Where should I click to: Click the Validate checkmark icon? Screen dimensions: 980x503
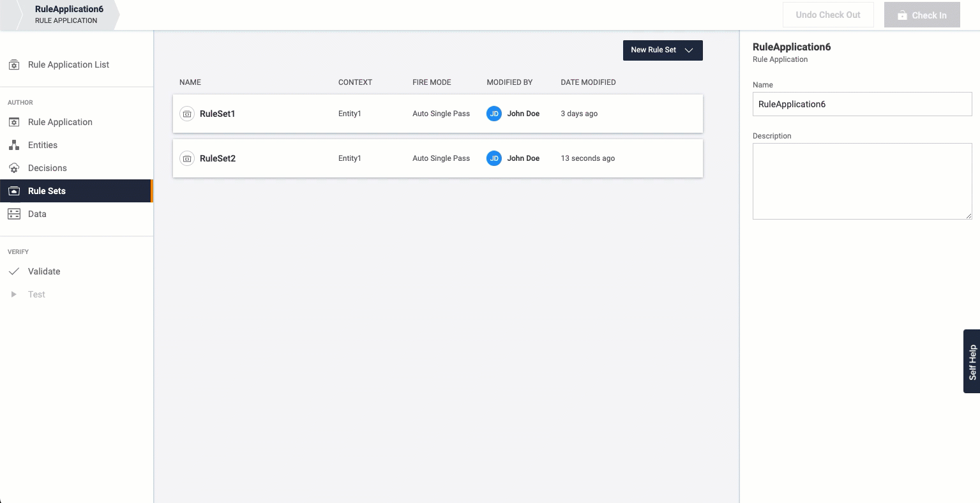(x=14, y=271)
